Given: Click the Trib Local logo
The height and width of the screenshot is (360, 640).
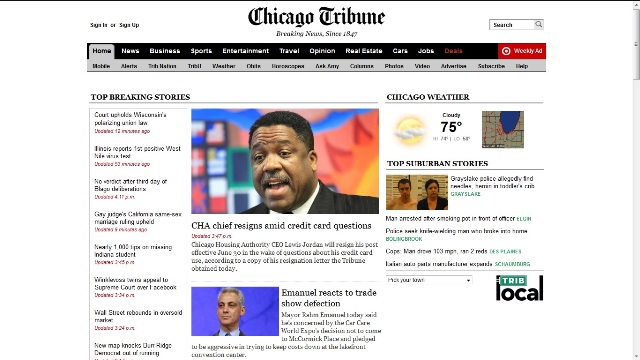Looking at the screenshot, I should (x=519, y=288).
